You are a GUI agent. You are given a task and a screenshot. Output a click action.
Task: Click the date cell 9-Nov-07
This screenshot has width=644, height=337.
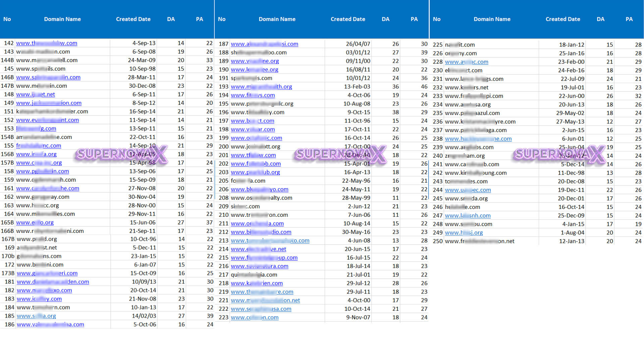358,318
